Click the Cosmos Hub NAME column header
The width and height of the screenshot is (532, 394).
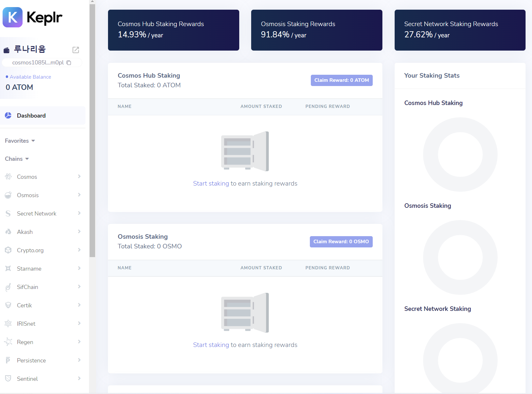tap(124, 106)
